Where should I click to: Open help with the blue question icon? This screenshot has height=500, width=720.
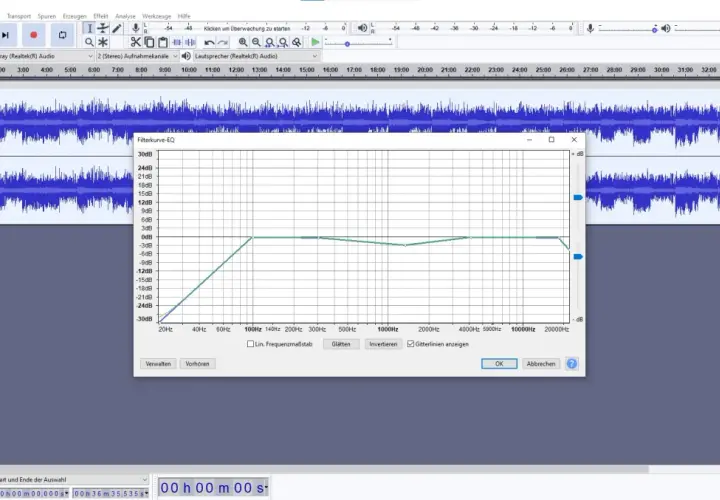pyautogui.click(x=572, y=364)
